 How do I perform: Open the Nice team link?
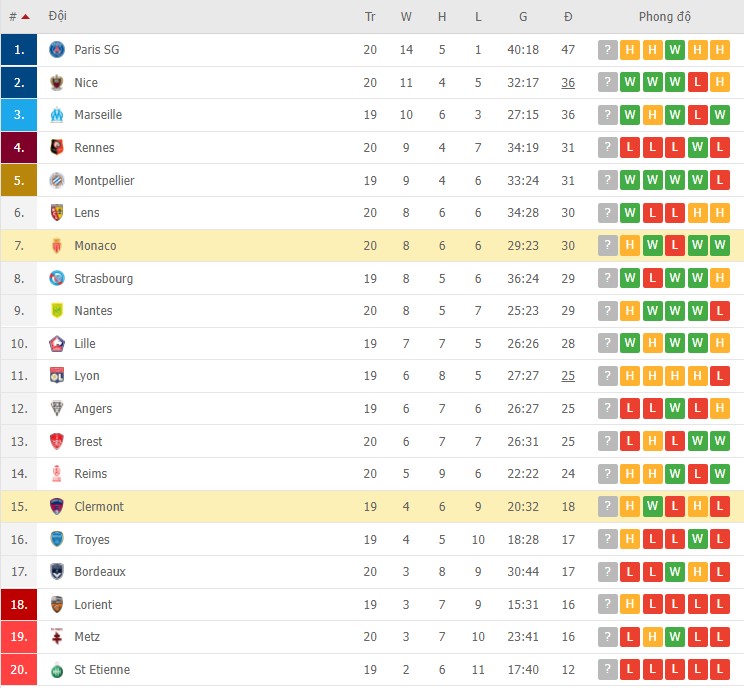point(86,83)
